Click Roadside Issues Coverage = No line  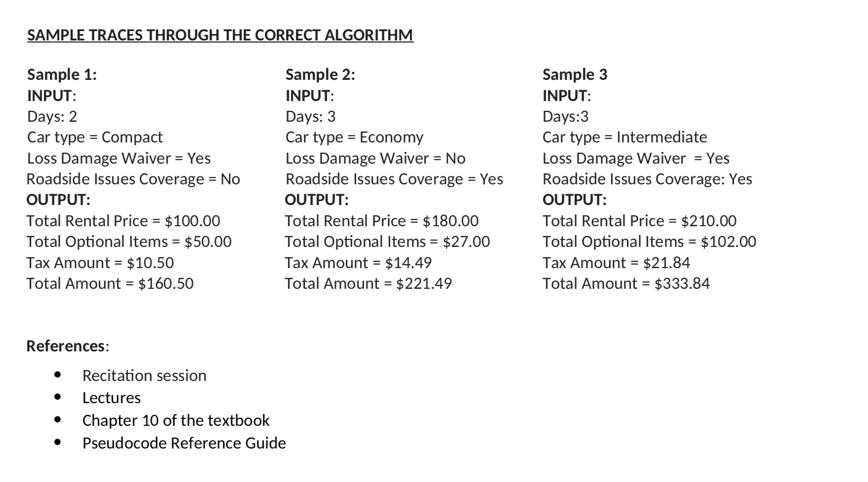point(133,179)
